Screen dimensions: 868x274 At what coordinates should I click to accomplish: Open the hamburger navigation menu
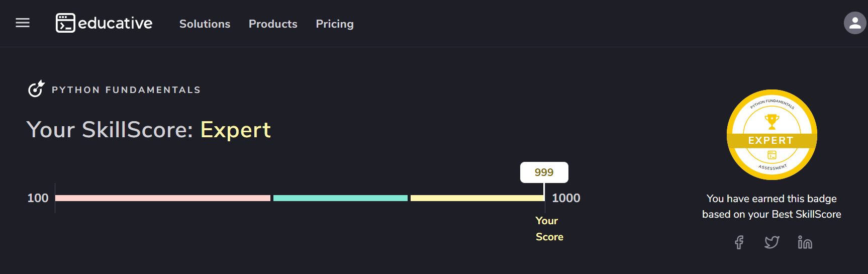tap(23, 23)
